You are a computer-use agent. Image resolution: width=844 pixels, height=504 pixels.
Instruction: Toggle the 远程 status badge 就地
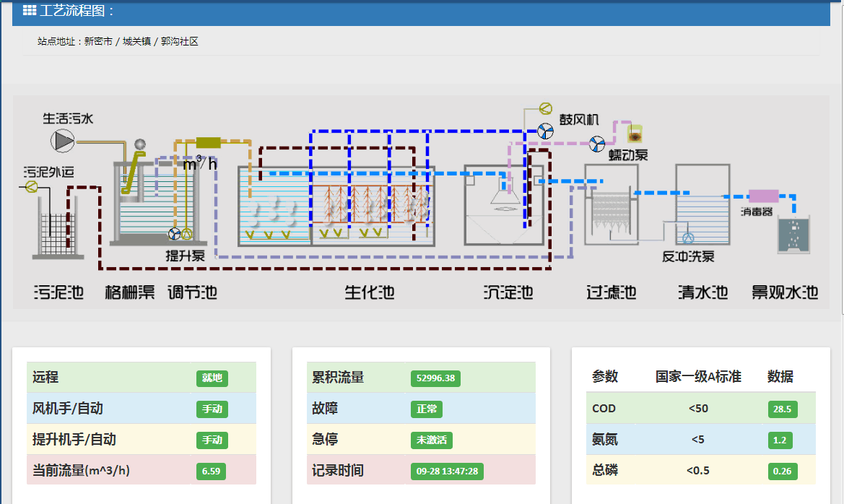[212, 378]
